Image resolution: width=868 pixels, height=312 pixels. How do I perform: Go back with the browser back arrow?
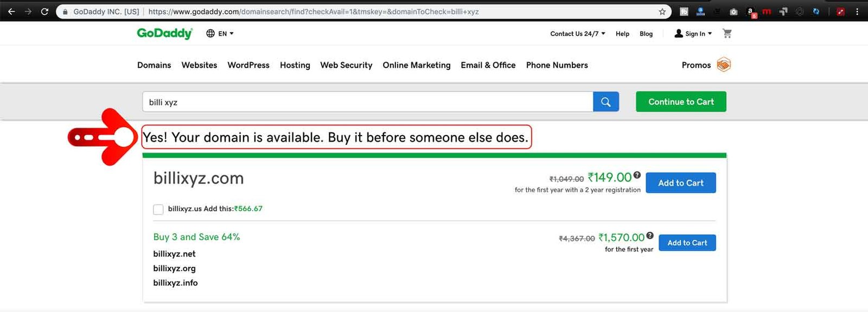pos(11,11)
